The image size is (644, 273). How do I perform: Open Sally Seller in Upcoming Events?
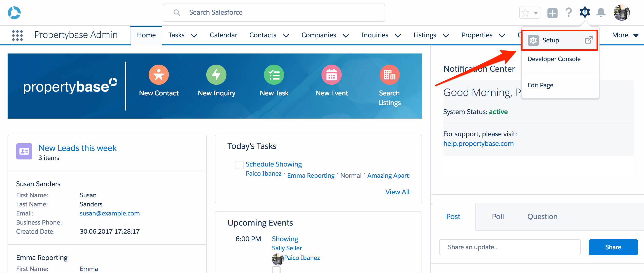click(x=287, y=248)
